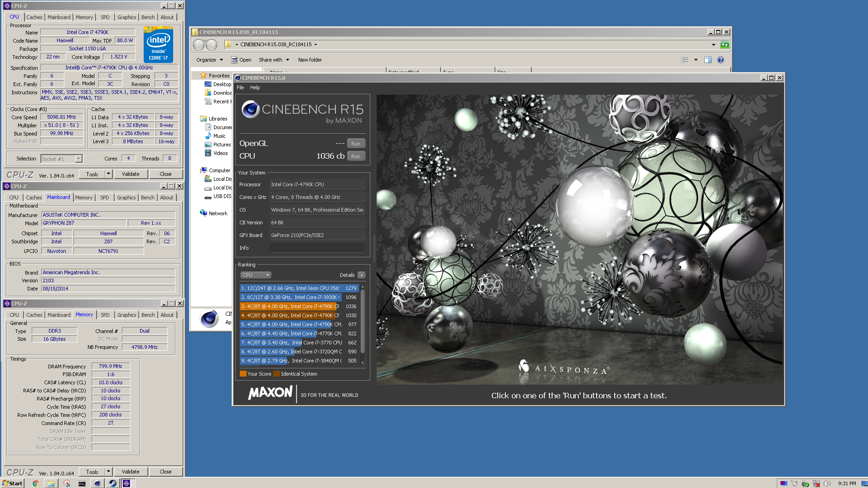
Task: Click the orange Your Score legend swatch
Action: [x=243, y=374]
